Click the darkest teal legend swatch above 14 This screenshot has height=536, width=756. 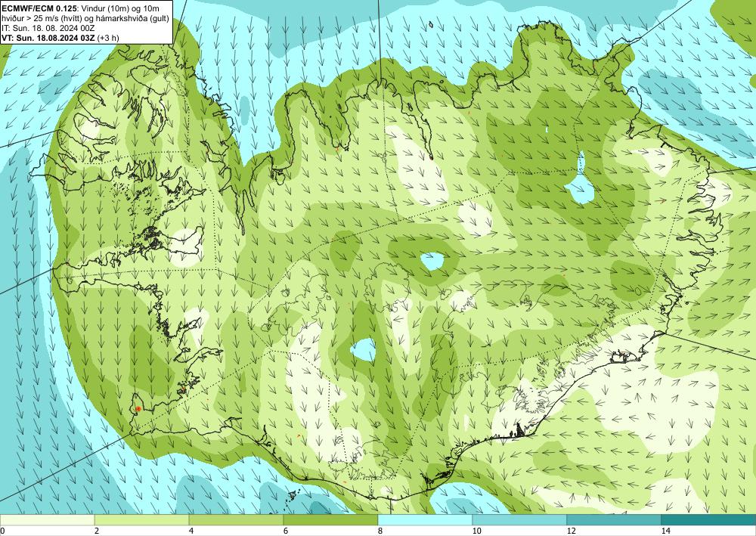click(x=709, y=520)
